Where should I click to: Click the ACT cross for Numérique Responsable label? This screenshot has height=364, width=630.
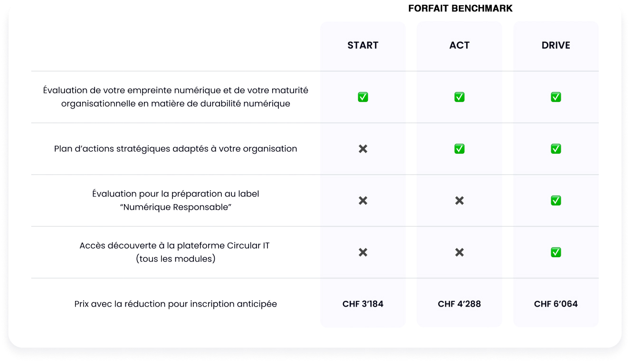coord(459,201)
